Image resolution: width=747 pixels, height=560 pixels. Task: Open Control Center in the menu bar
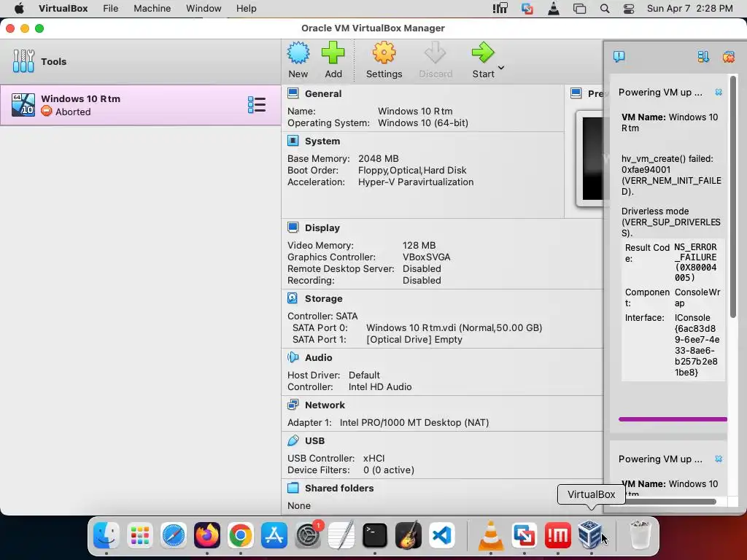(629, 9)
